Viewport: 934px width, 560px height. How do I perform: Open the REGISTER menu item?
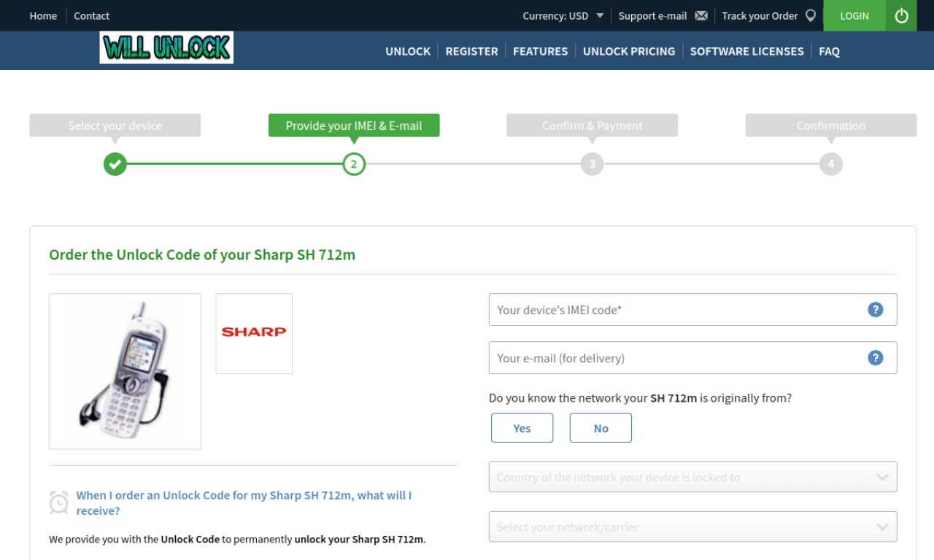(x=471, y=51)
